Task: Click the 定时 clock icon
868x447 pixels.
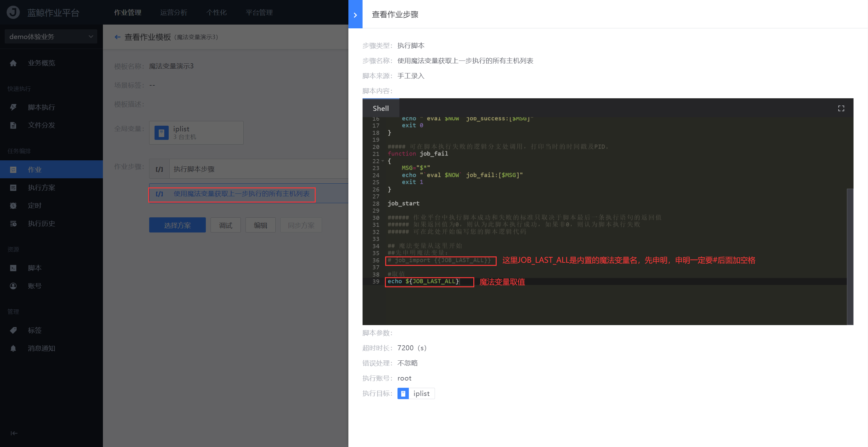Action: [13, 205]
